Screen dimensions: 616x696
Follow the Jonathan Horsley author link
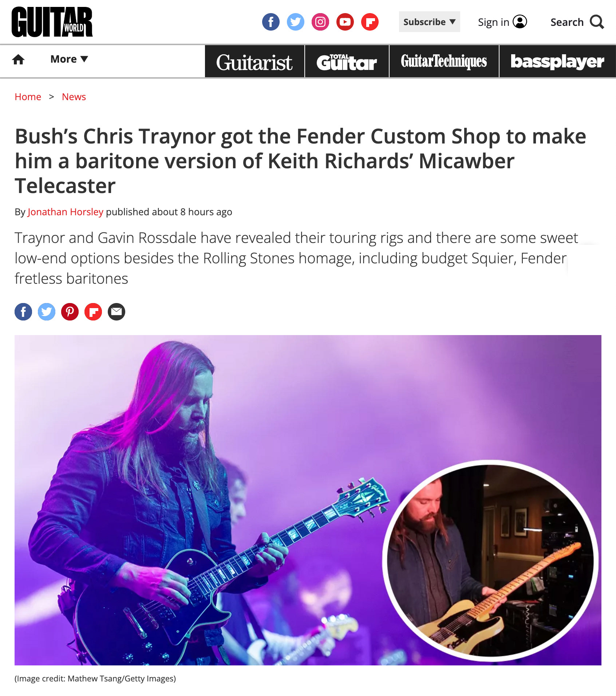pyautogui.click(x=66, y=212)
